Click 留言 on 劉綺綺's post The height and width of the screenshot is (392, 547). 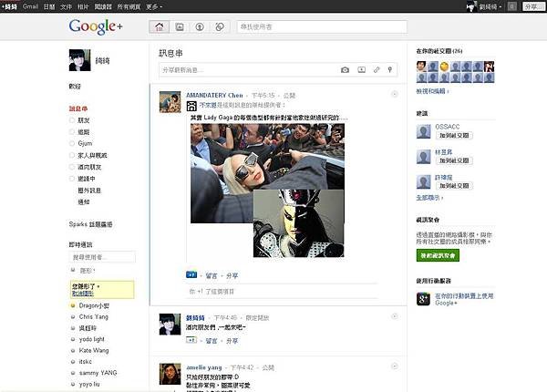click(x=212, y=341)
